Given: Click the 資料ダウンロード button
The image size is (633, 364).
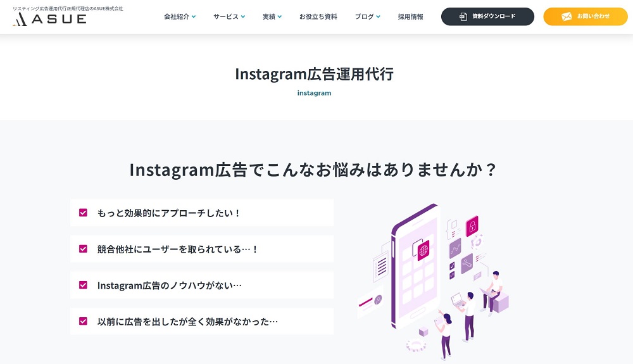Looking at the screenshot, I should (x=487, y=16).
